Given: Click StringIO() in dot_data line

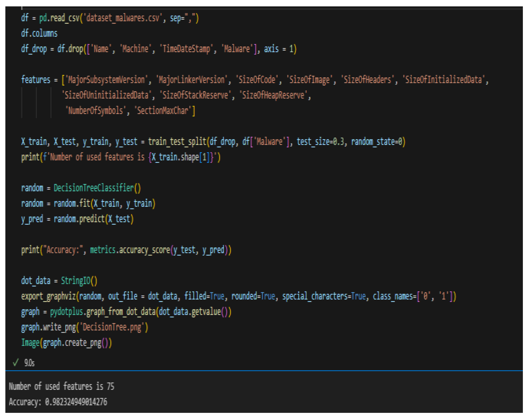Looking at the screenshot, I should (x=79, y=281).
